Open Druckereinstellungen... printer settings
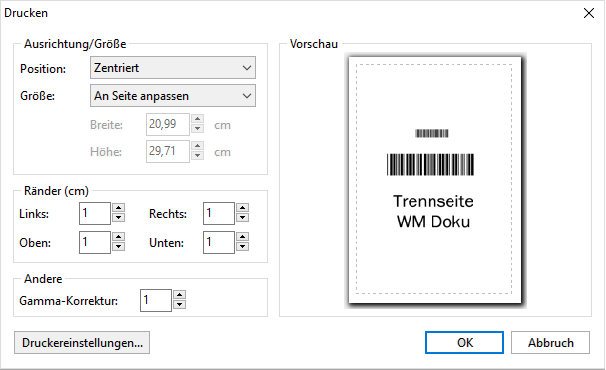This screenshot has height=370, width=606. [82, 343]
